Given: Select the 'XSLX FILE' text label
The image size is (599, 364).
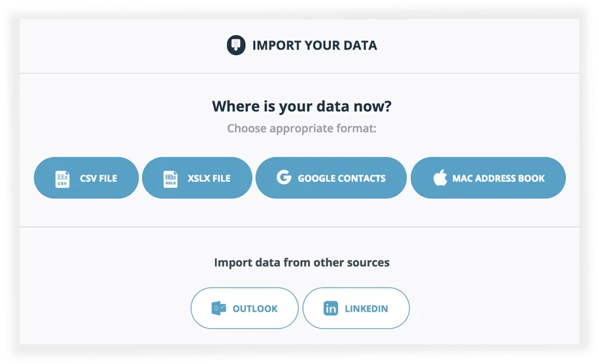Looking at the screenshot, I should click(x=209, y=178).
